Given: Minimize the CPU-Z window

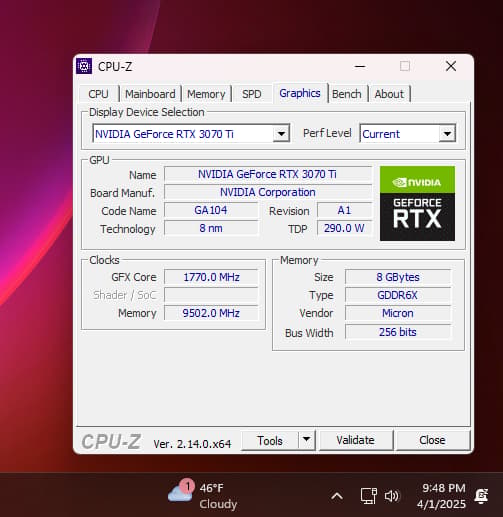Looking at the screenshot, I should tap(360, 66).
